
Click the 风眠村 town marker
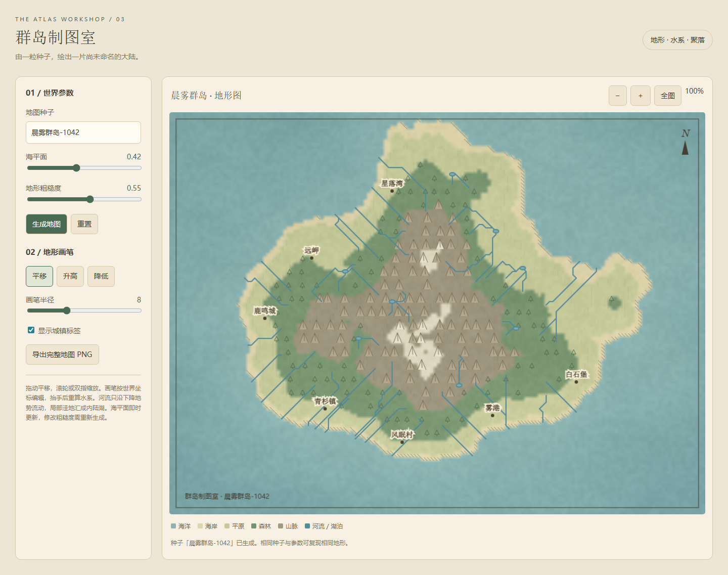pyautogui.click(x=402, y=442)
